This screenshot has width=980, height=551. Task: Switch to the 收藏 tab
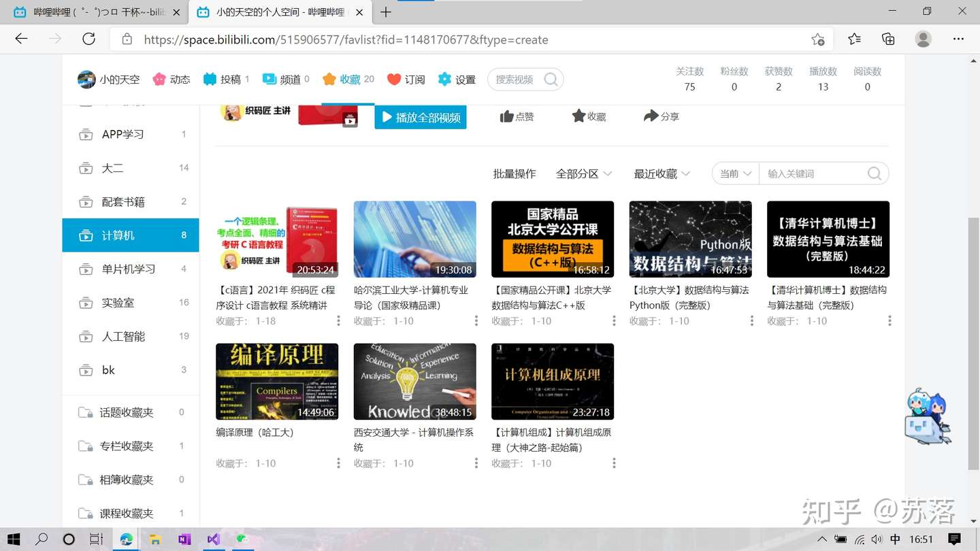tap(348, 80)
